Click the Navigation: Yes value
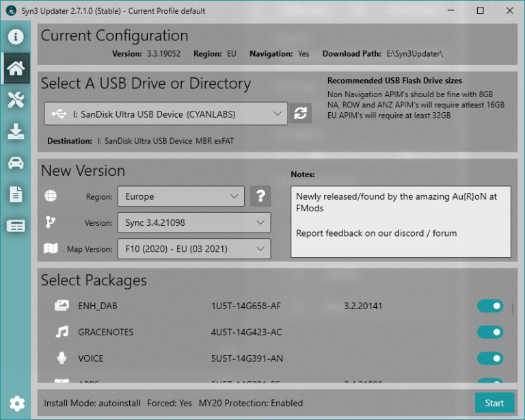Screen dimensions: 525x420 (304, 53)
